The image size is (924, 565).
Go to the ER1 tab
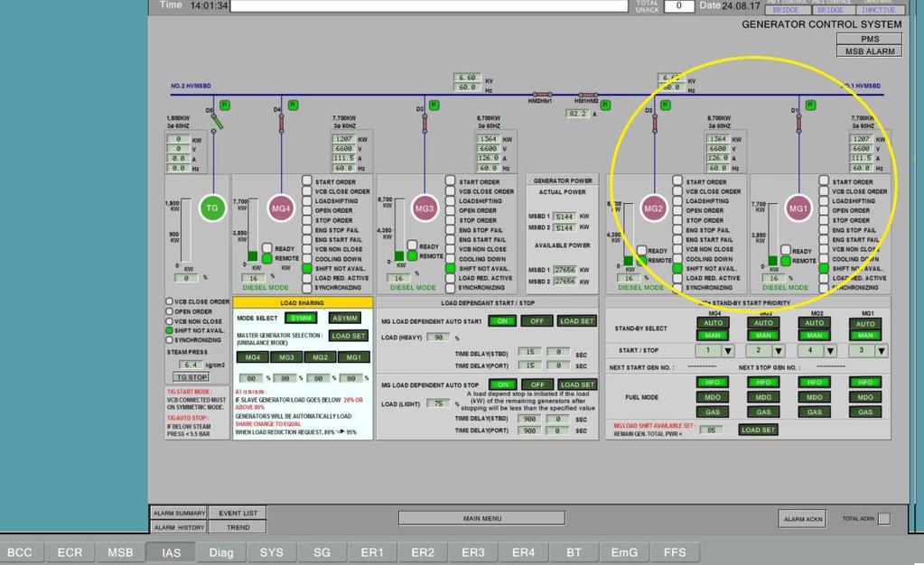(x=372, y=552)
